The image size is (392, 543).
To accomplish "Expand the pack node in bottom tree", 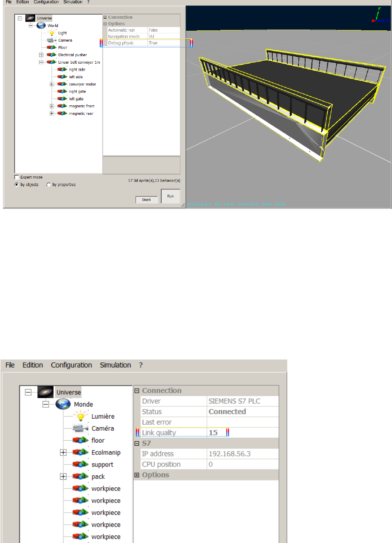I will point(63,476).
